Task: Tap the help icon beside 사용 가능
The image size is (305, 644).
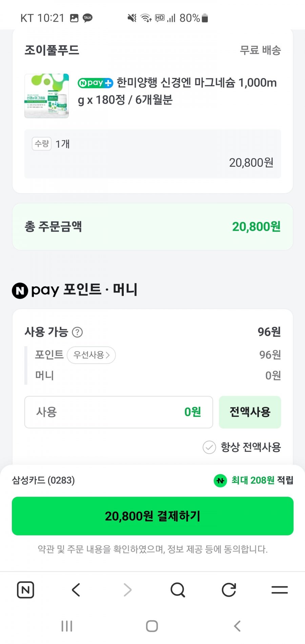Action: [78, 332]
